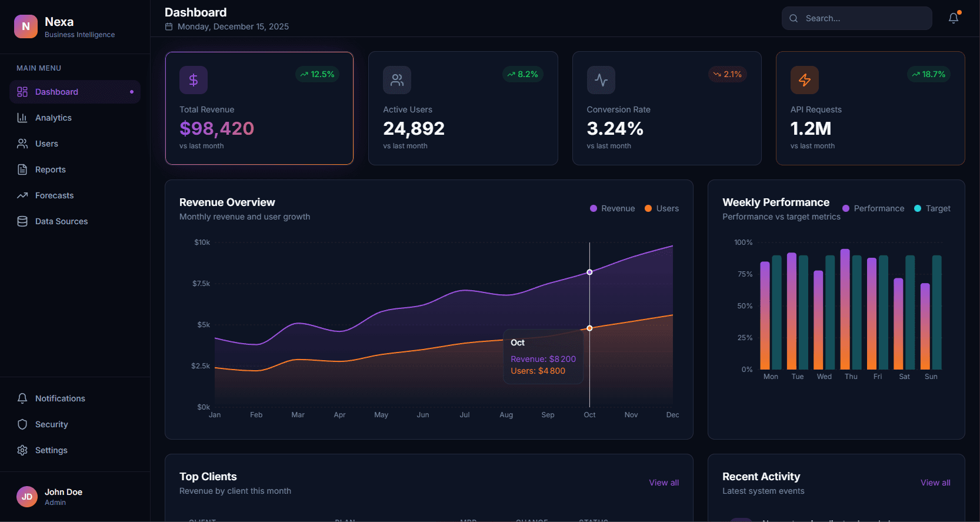Select Security in the sidebar
980x522 pixels.
[x=51, y=424]
